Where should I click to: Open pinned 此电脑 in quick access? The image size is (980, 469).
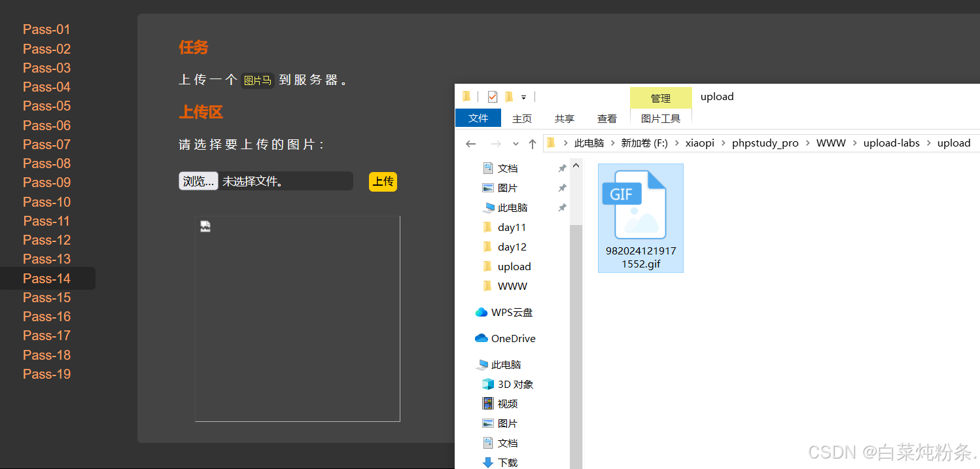click(x=513, y=207)
